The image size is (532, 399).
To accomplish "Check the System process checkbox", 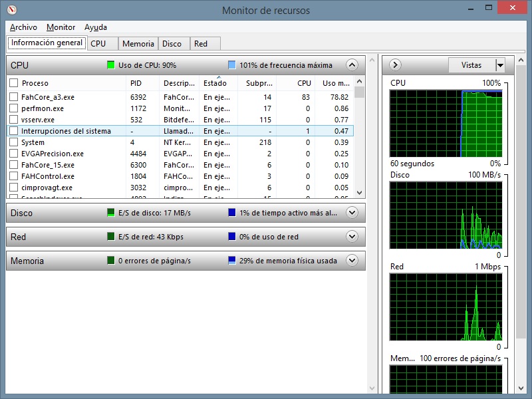I will coord(13,142).
